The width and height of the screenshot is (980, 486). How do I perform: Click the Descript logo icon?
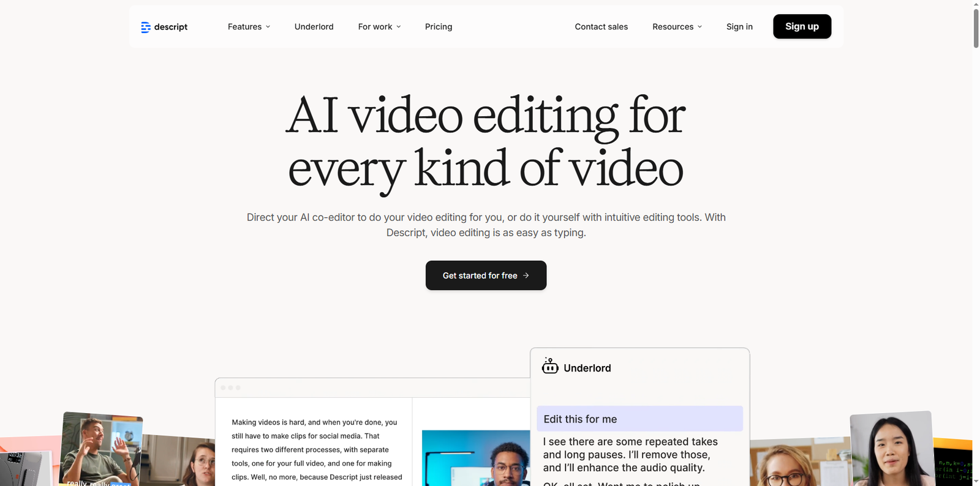click(146, 27)
